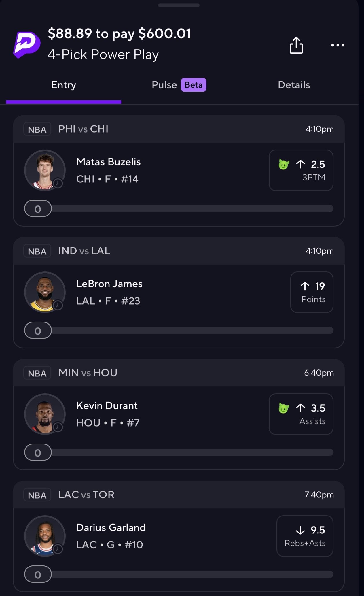This screenshot has height=596, width=364.
Task: Tap the NBA tag on PHI vs CHI
Action: tap(37, 129)
